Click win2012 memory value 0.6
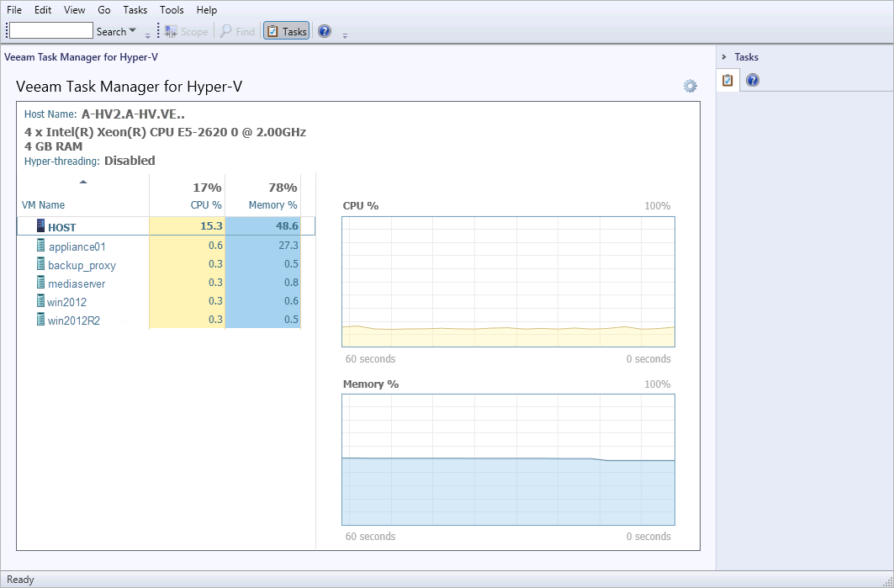Viewport: 894px width, 588px height. 291,300
